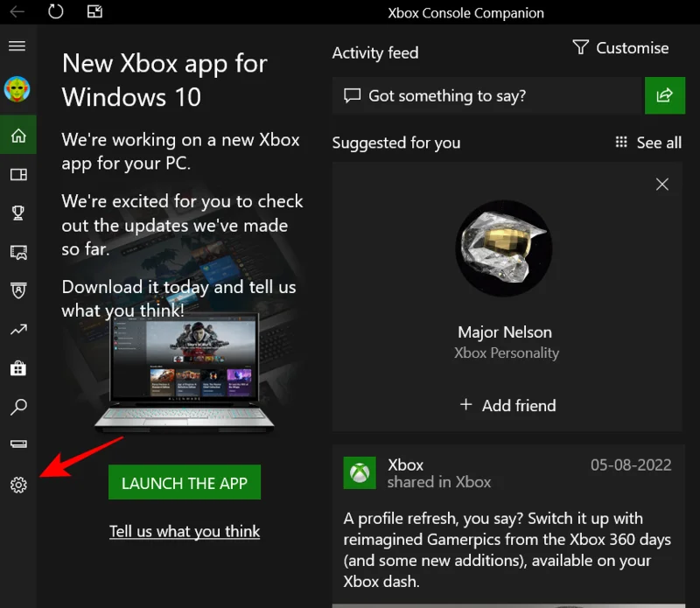Open the Store shopping bag icon
The image size is (700, 608).
(x=17, y=368)
